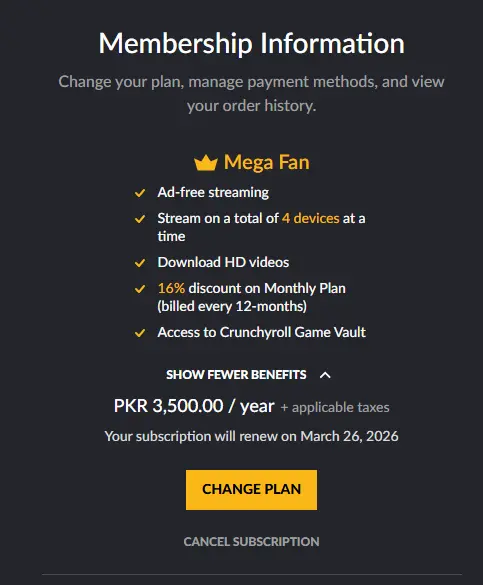Click the checkmark beside Crunchyroll Game Vault
Screen dimensions: 483x585
[x=140, y=333]
